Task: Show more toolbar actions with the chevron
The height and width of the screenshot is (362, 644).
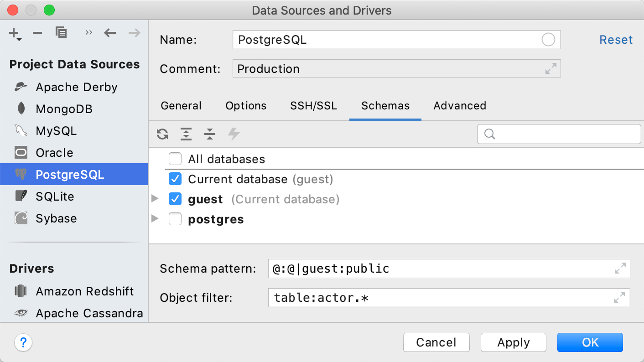Action: (x=88, y=32)
